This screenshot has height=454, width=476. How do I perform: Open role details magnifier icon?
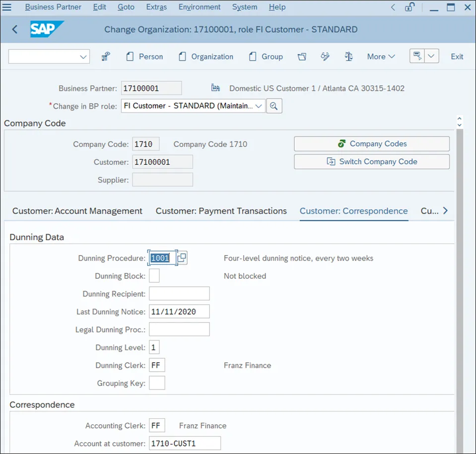point(274,106)
